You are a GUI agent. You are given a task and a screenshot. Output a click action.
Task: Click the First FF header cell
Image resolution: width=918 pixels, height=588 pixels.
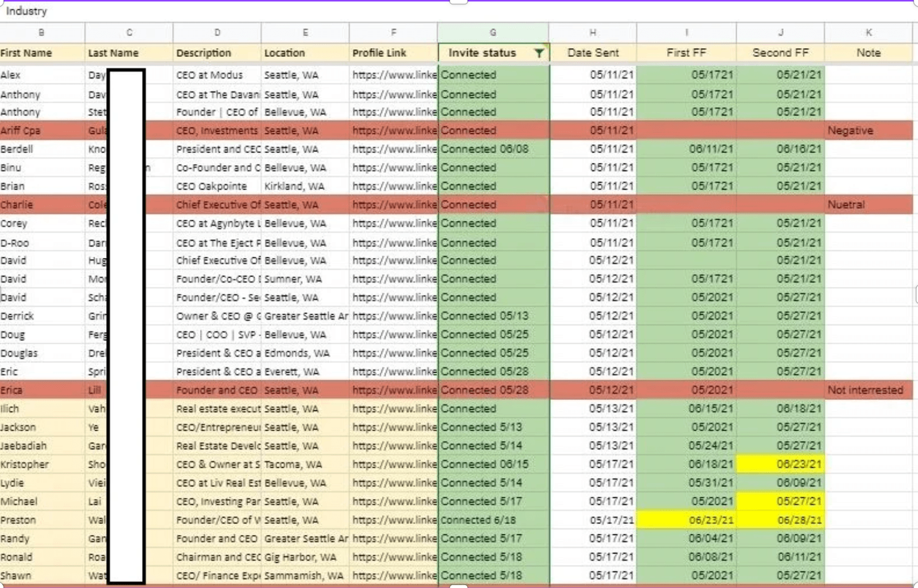686,53
